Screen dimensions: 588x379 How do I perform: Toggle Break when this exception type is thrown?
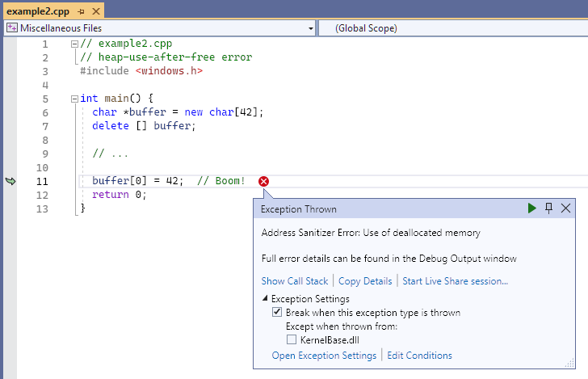(x=277, y=312)
